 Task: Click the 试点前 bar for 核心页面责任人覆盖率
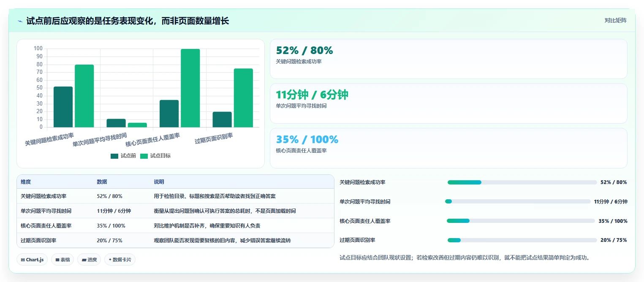pos(169,114)
